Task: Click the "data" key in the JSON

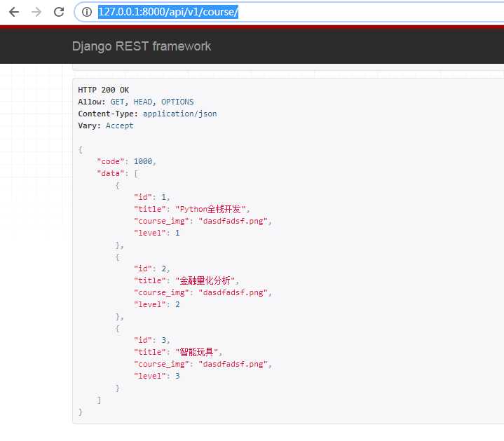Action: tap(110, 174)
